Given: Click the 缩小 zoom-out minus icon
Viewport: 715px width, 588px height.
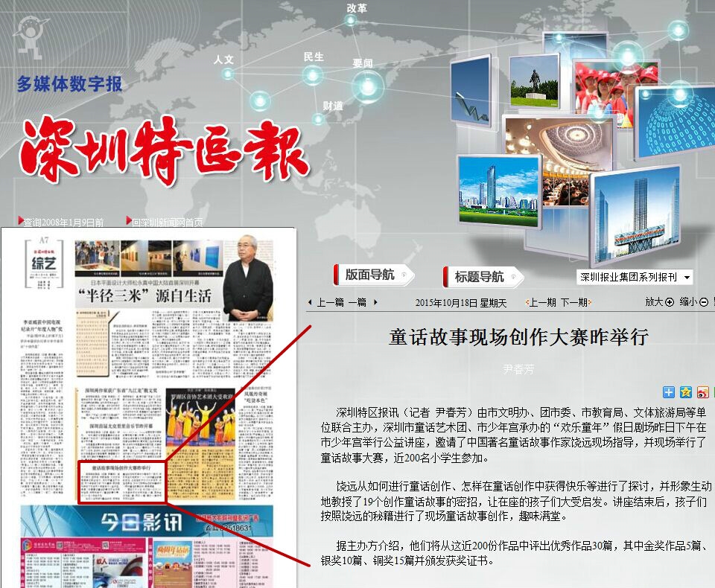Looking at the screenshot, I should pyautogui.click(x=703, y=302).
